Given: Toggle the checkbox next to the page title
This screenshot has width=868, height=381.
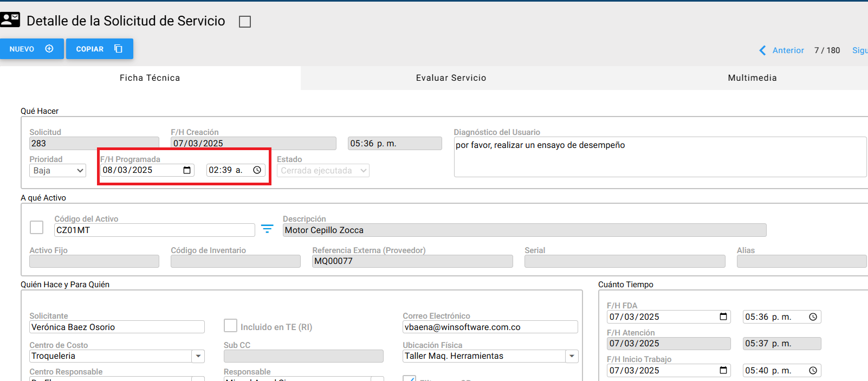Looking at the screenshot, I should 245,22.
